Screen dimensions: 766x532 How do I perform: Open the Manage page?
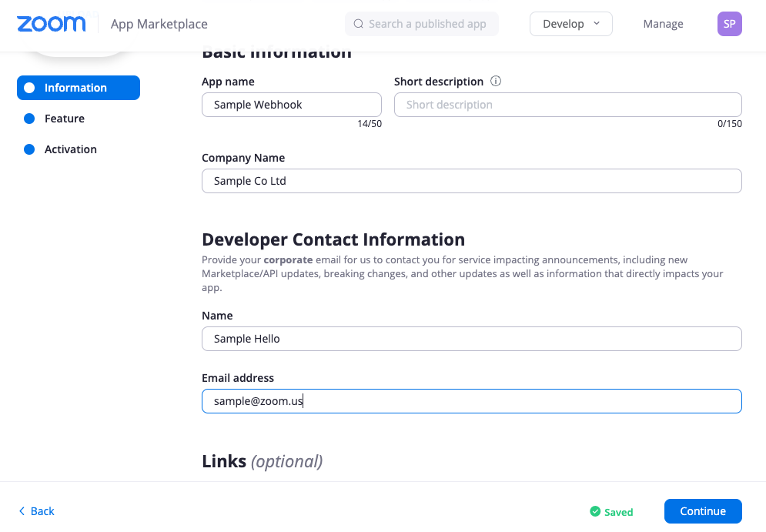[663, 24]
